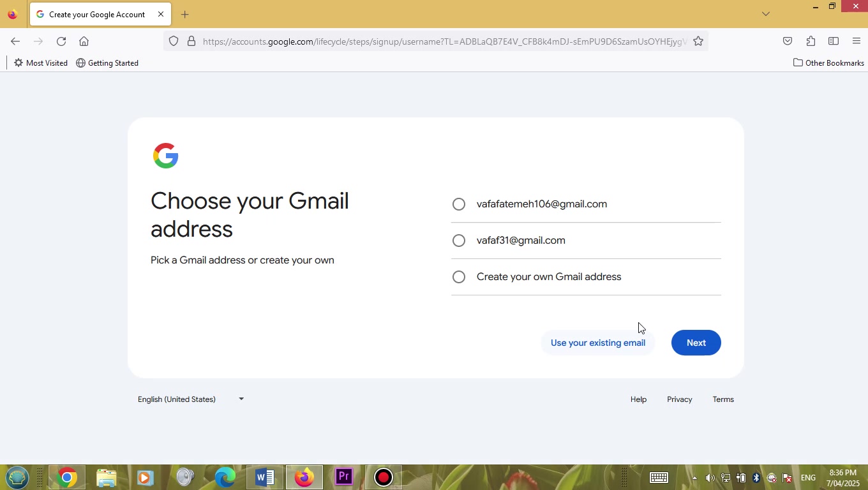The height and width of the screenshot is (490, 868).
Task: Open the Help link
Action: coord(638,399)
